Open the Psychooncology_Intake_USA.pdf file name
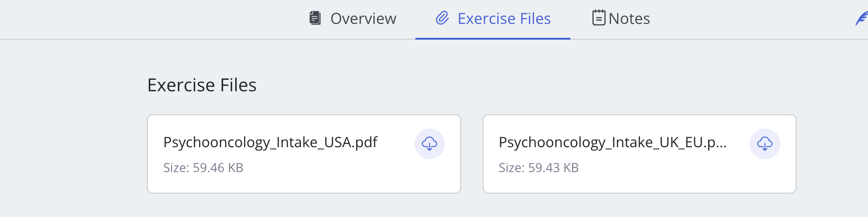The width and height of the screenshot is (868, 217). [x=270, y=142]
